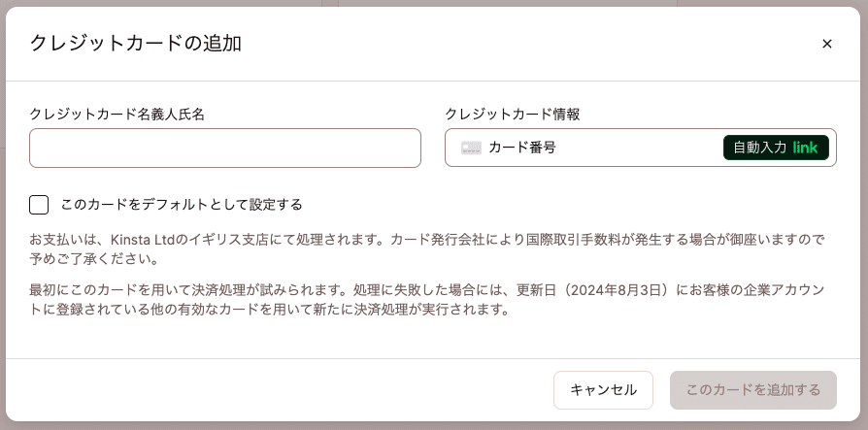Click the このカードを追加する button
Screen dimensions: 868x430
[752, 390]
